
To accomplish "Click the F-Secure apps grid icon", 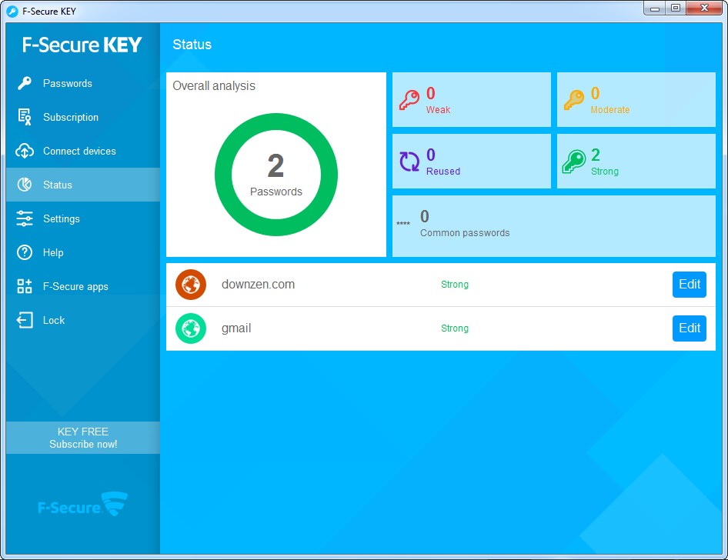I will click(25, 286).
